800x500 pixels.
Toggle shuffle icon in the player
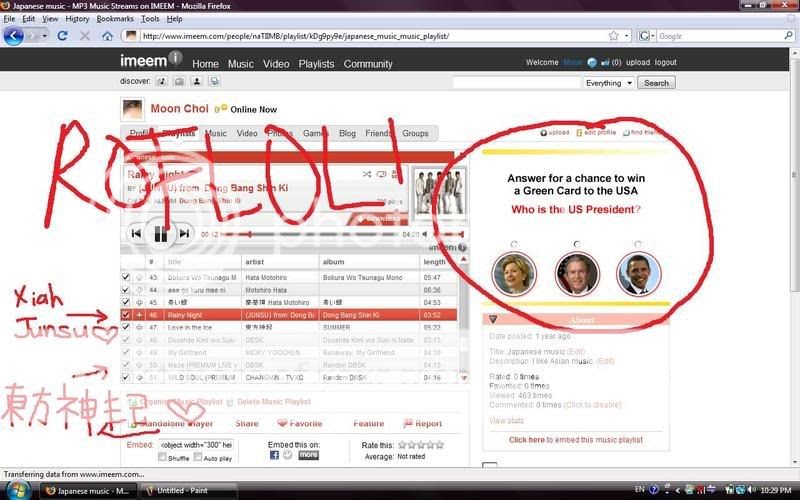coord(367,174)
